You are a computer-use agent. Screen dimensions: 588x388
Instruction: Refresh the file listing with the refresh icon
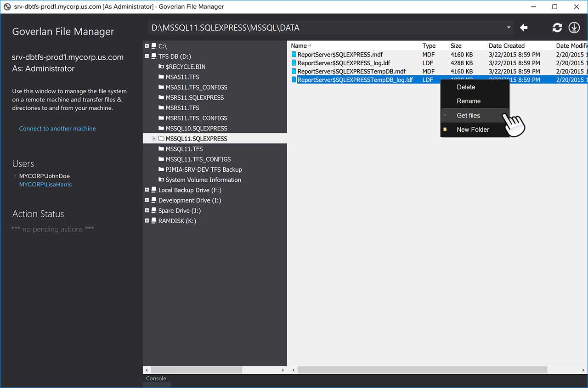click(x=557, y=28)
